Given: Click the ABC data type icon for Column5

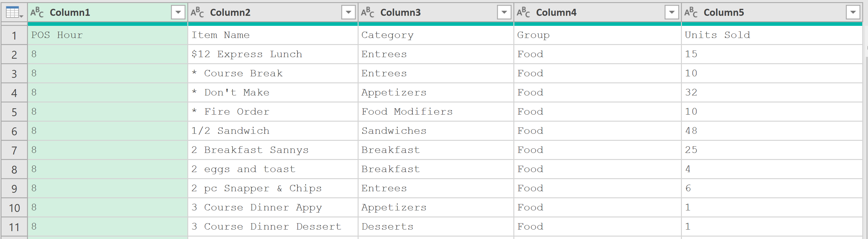Looking at the screenshot, I should tap(691, 12).
